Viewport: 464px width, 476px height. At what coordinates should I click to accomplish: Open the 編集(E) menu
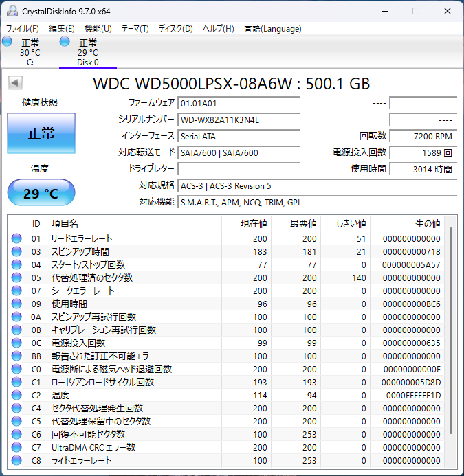coord(62,29)
